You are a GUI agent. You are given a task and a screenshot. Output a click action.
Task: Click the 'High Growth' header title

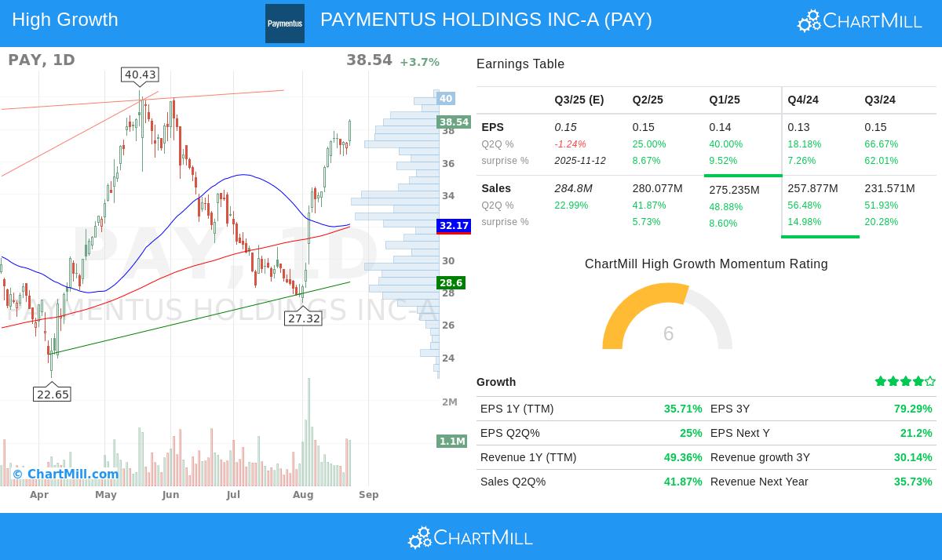(65, 20)
